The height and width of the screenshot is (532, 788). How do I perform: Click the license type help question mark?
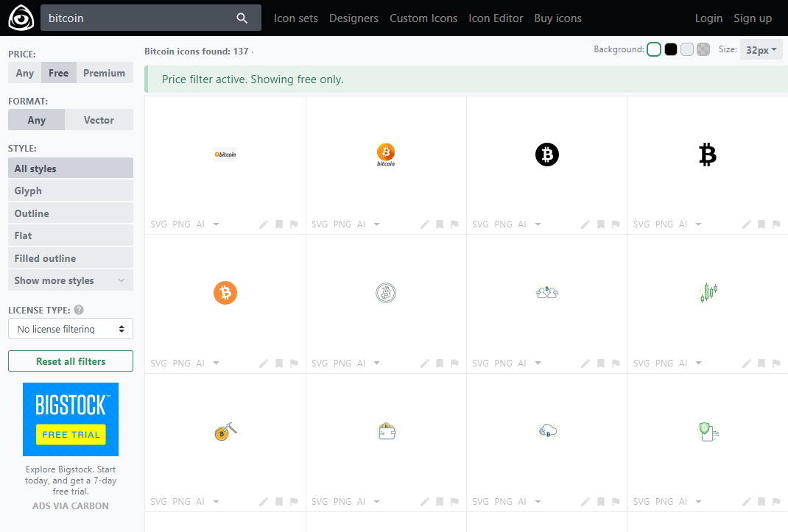[x=79, y=310]
